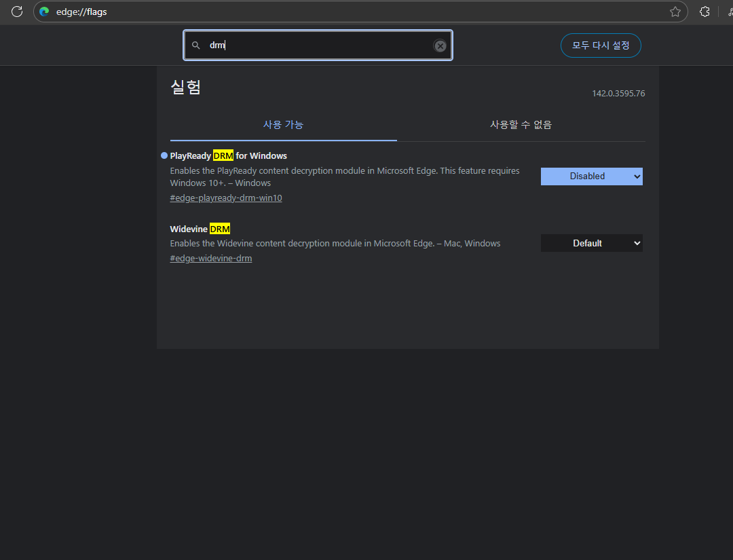This screenshot has width=733, height=560.
Task: Click the magnifier icon in flags search box
Action: click(x=196, y=45)
